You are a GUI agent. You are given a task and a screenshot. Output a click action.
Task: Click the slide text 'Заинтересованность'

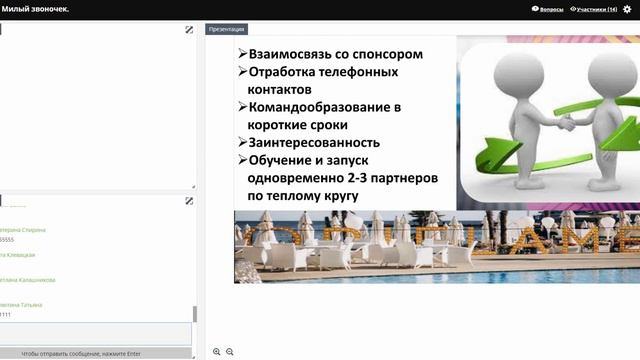point(314,142)
